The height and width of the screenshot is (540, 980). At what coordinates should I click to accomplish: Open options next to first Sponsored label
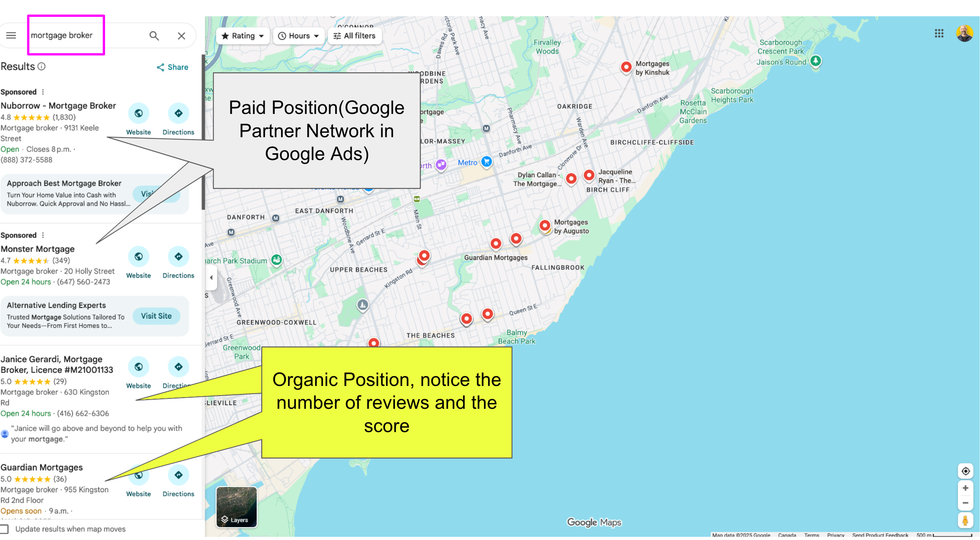coord(43,92)
